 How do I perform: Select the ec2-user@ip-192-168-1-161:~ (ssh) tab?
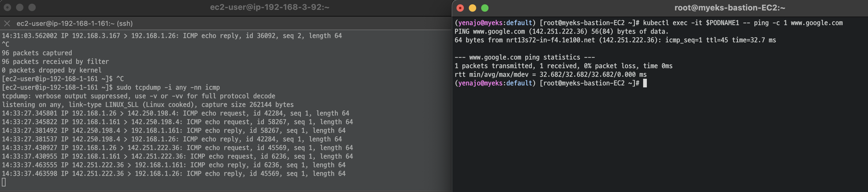75,23
